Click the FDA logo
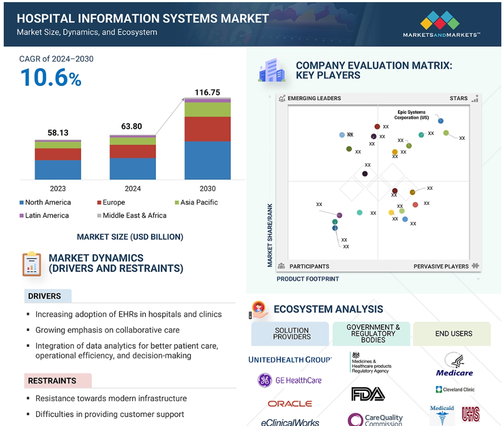This screenshot has width=504, height=426. coord(368,394)
